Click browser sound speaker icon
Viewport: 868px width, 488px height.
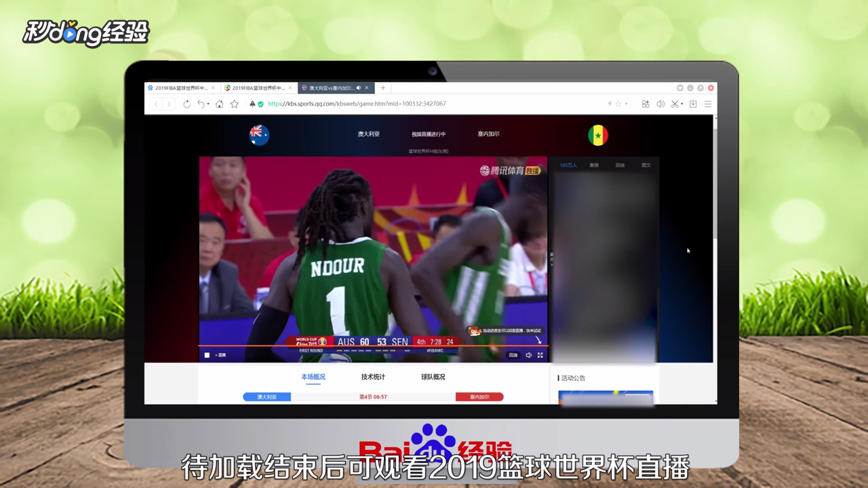click(x=660, y=104)
